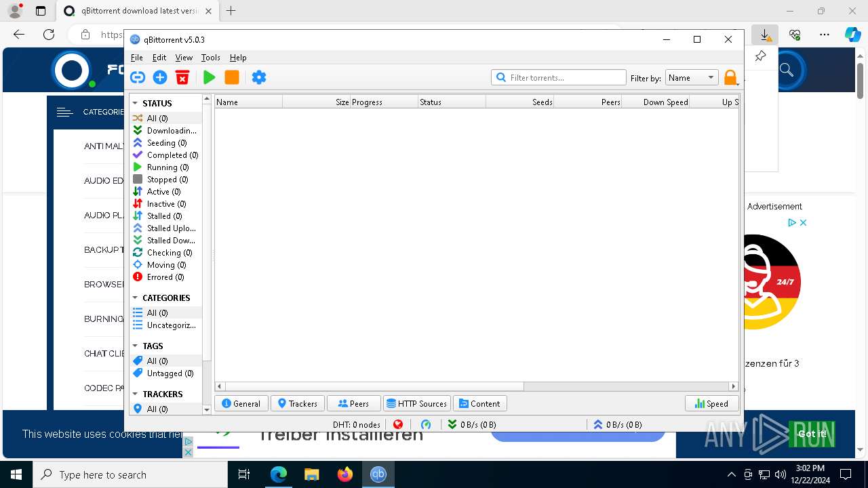The image size is (868, 488).
Task: Select Untagged (0) tag filter
Action: pos(166,373)
